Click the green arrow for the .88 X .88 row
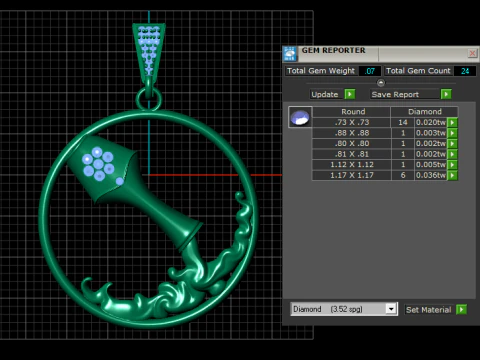Viewport: 480px width, 360px height. [x=452, y=133]
